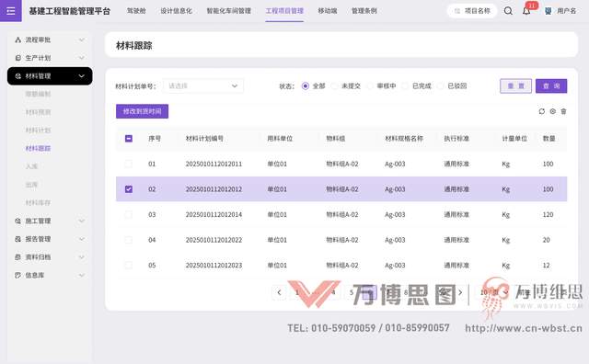Collapse the 材料管理 chevron

[x=82, y=76]
